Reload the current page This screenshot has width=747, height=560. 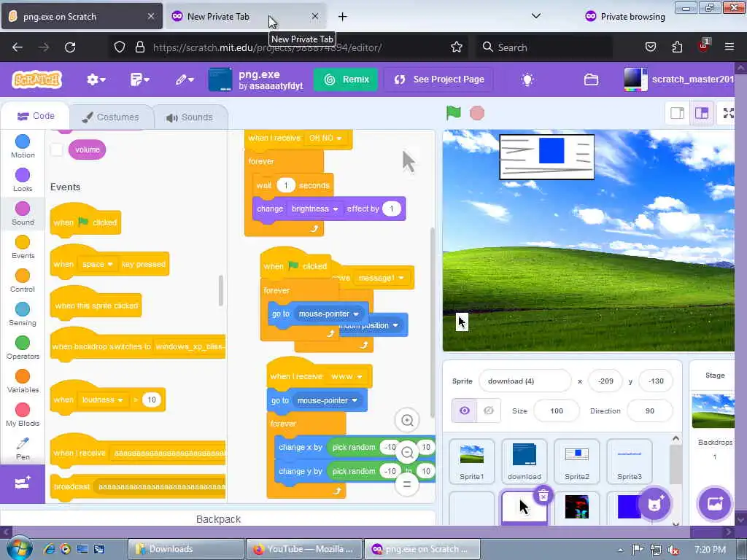[70, 47]
